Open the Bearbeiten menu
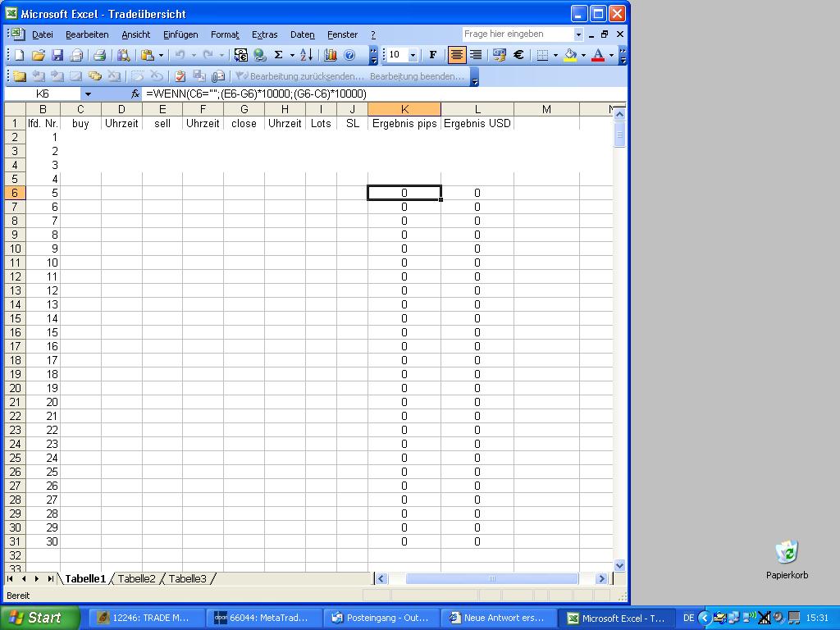This screenshot has height=630, width=840. (x=87, y=34)
